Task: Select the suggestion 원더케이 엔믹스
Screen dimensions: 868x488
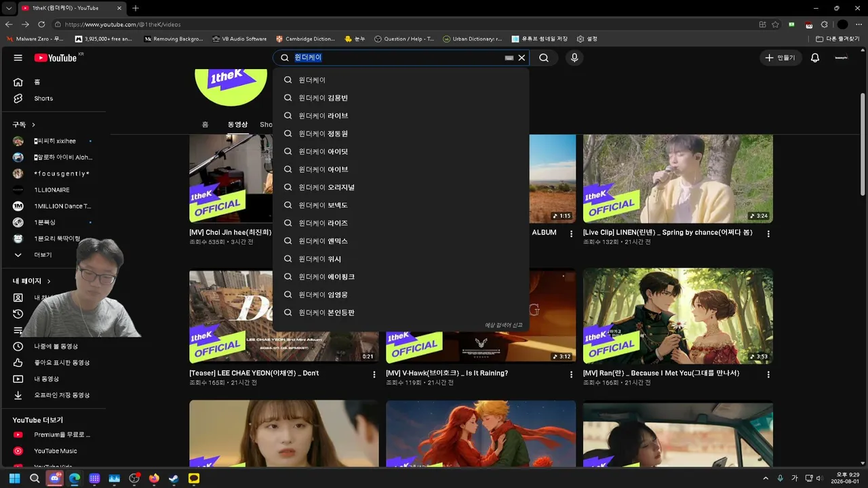Action: 401,241
